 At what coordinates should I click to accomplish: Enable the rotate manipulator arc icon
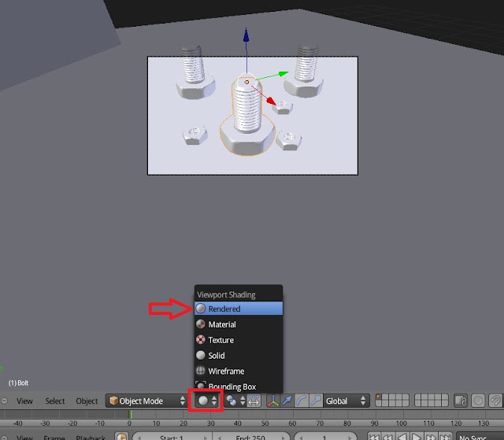tap(302, 401)
